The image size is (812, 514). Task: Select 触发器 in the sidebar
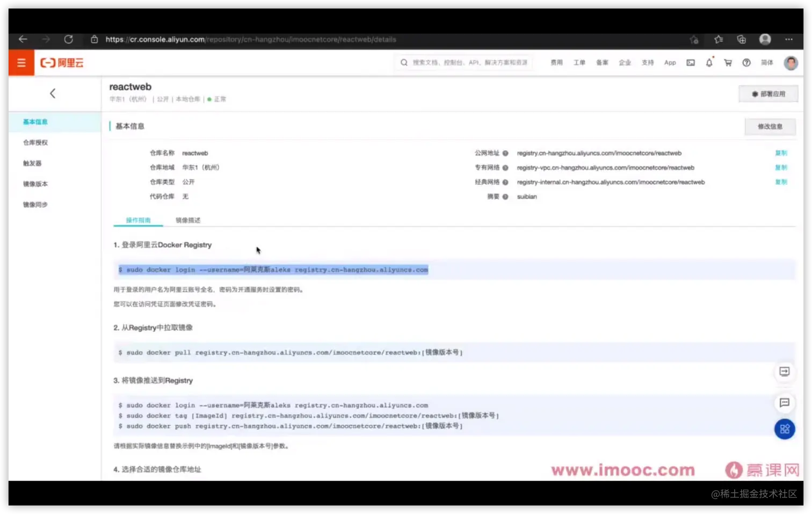(x=55, y=163)
